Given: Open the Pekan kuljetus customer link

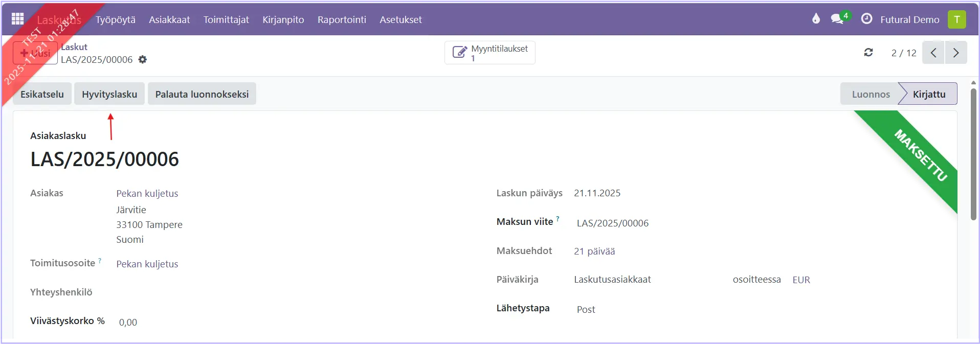Looking at the screenshot, I should point(147,193).
